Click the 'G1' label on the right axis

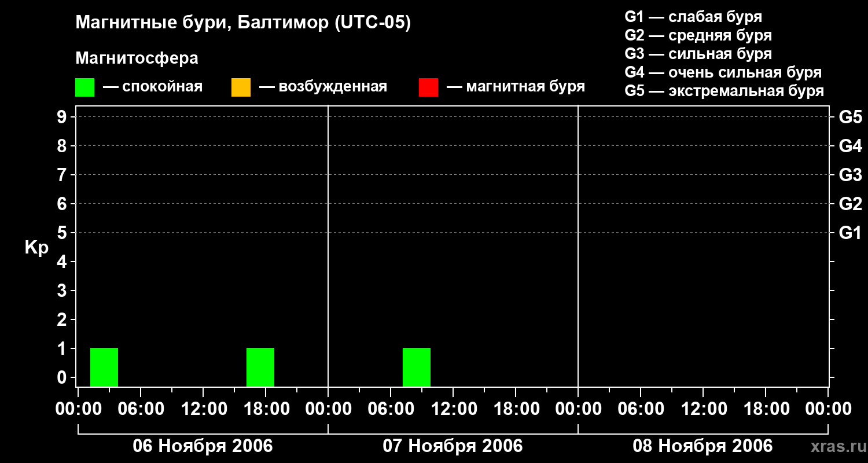coord(850,233)
